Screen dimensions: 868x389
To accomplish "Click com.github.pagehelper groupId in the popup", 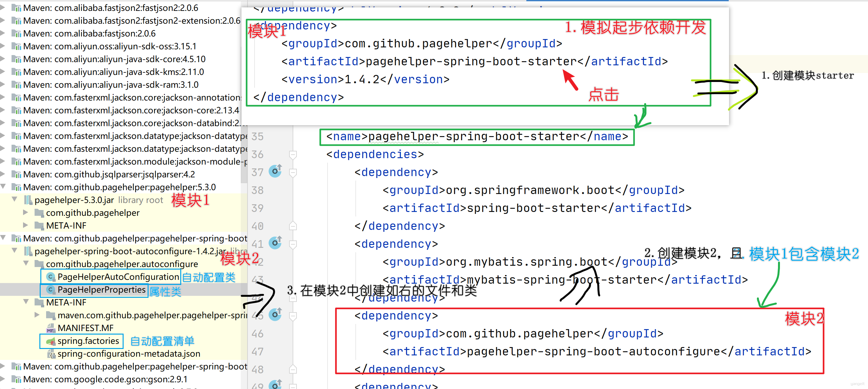I will pos(418,44).
